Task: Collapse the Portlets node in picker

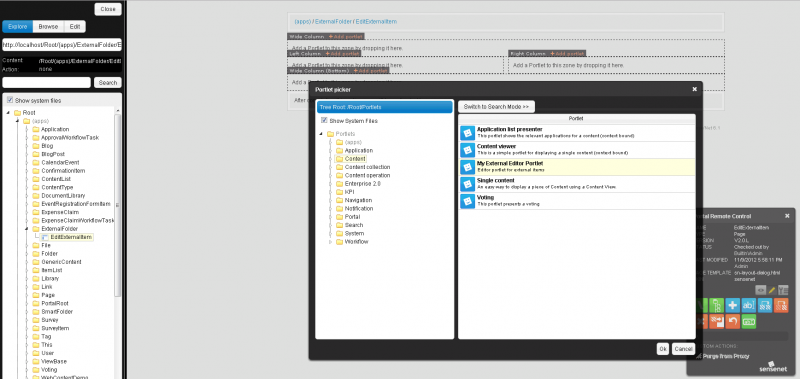Action: (x=321, y=134)
